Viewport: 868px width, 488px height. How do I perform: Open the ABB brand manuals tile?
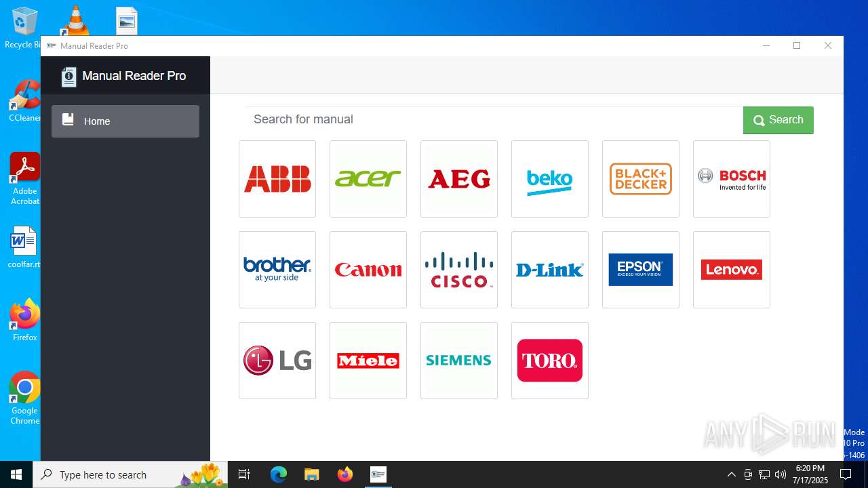tap(277, 179)
